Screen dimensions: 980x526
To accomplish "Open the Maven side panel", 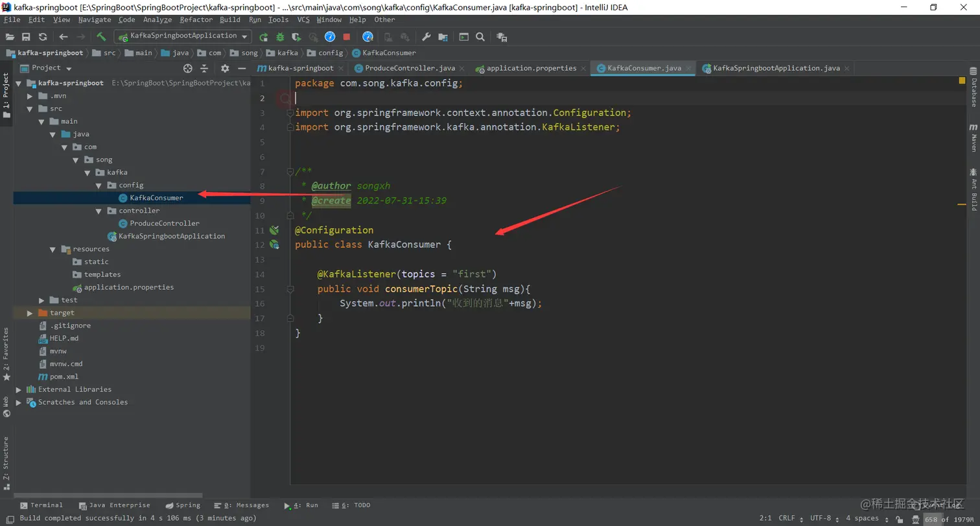I will tap(973, 137).
